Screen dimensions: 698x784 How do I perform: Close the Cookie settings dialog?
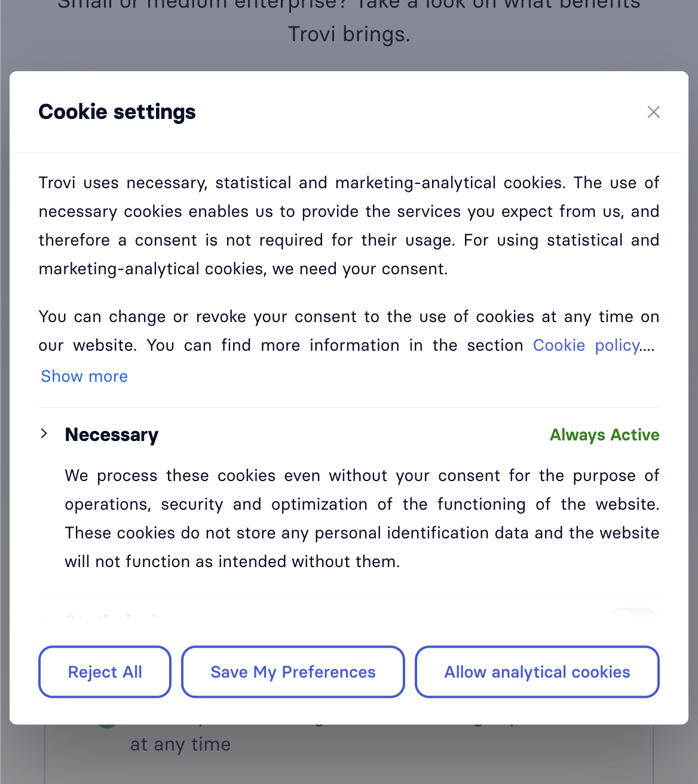point(653,112)
